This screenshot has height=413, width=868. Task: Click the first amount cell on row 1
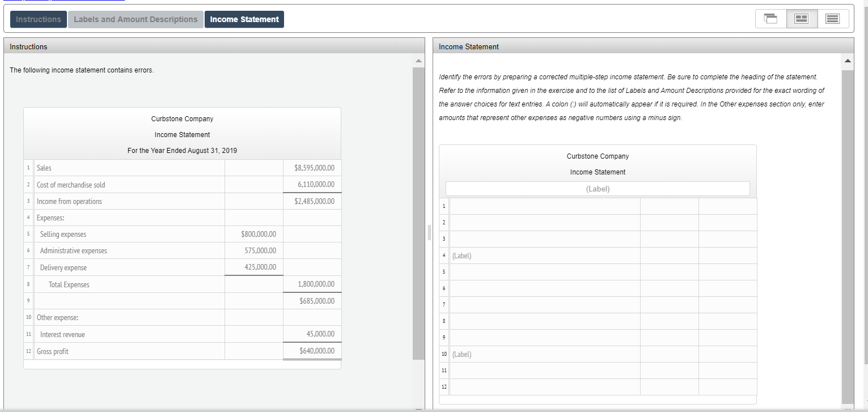pyautogui.click(x=669, y=206)
